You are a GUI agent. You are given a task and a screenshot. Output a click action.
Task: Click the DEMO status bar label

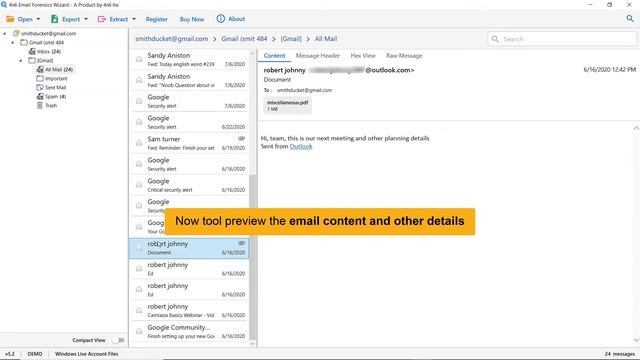click(x=35, y=354)
